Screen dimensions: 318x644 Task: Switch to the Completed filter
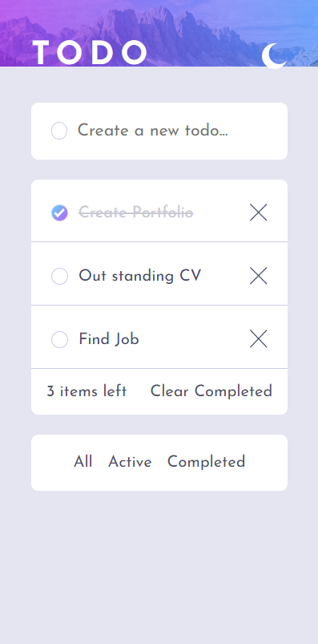click(206, 462)
